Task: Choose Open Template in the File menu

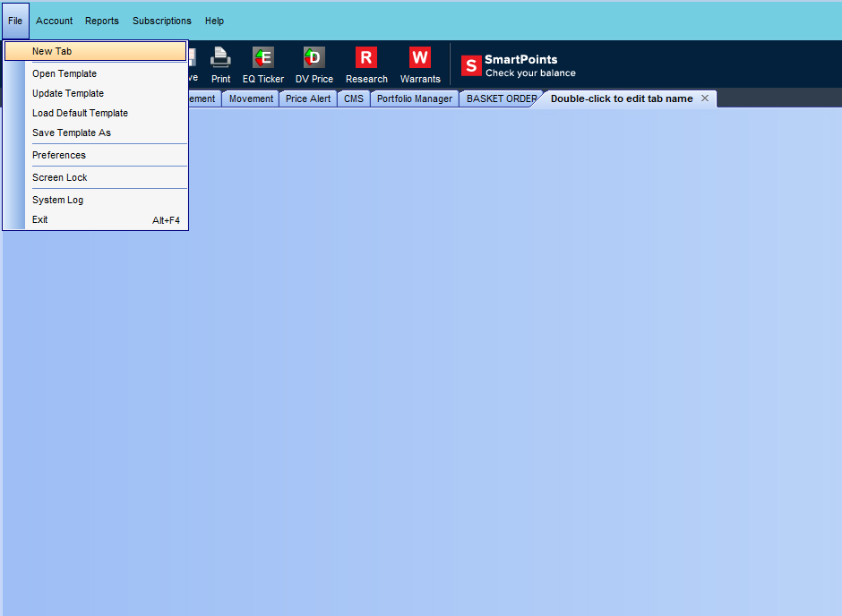Action: 64,73
